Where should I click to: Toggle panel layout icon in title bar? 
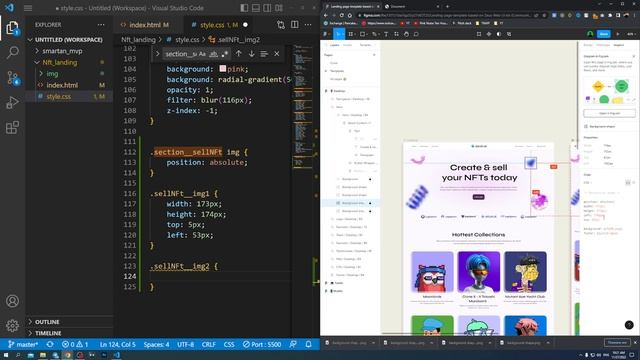click(256, 8)
